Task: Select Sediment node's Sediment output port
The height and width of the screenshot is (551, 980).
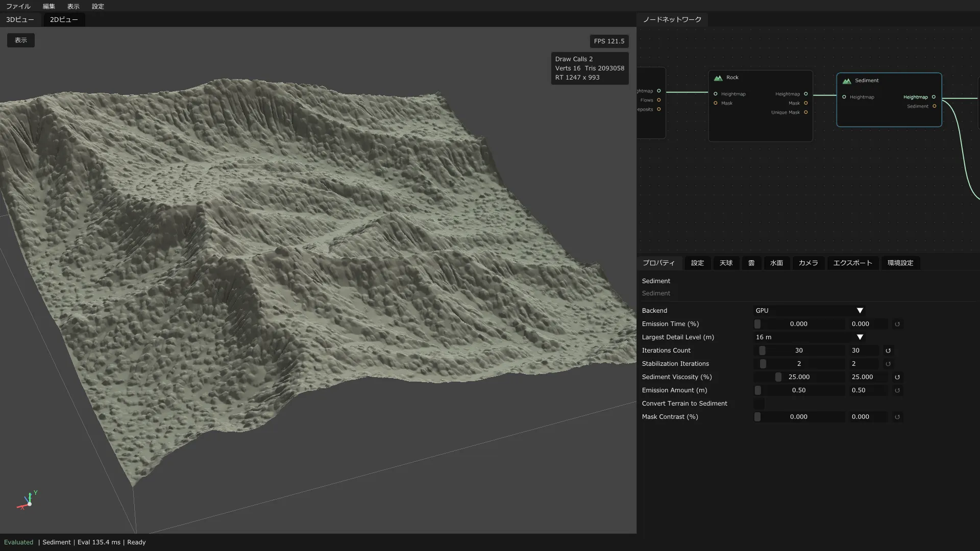Action: point(935,106)
